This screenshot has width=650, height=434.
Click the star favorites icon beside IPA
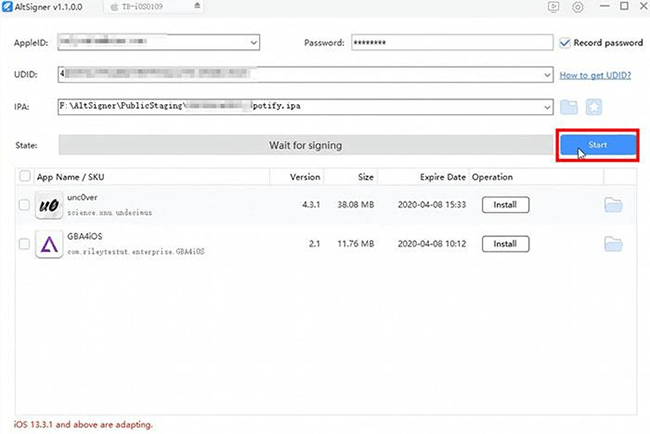pyautogui.click(x=595, y=107)
